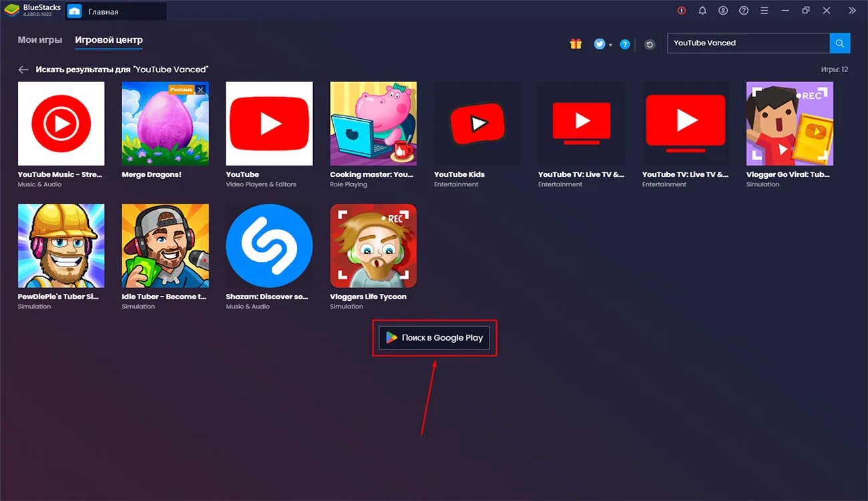Click 'Role Playing' category text
The width and height of the screenshot is (868, 501).
tap(349, 184)
